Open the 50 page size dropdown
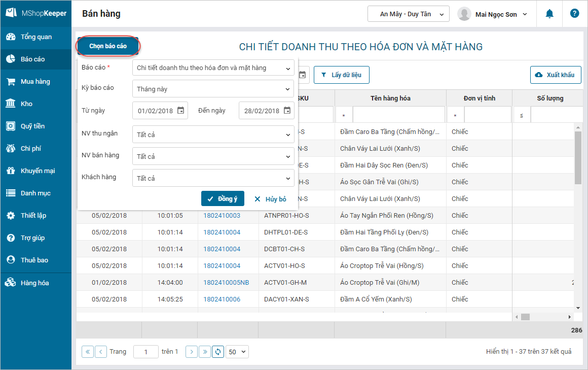Viewport: 588px width, 370px height. [x=237, y=352]
